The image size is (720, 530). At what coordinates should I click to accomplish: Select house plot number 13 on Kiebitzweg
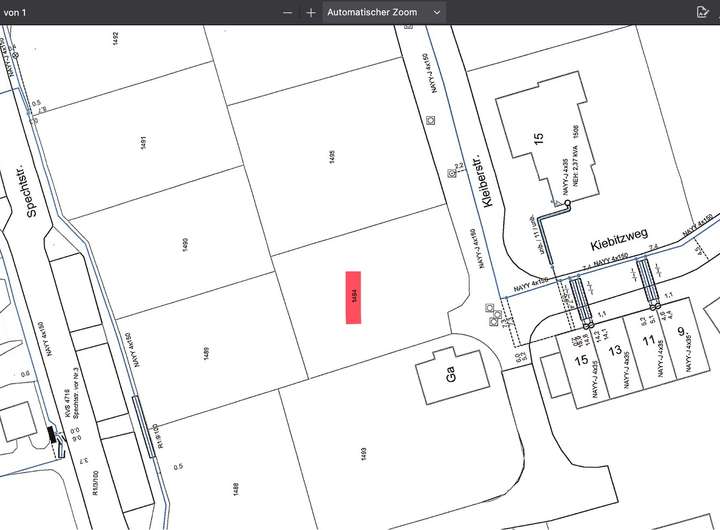coord(614,351)
